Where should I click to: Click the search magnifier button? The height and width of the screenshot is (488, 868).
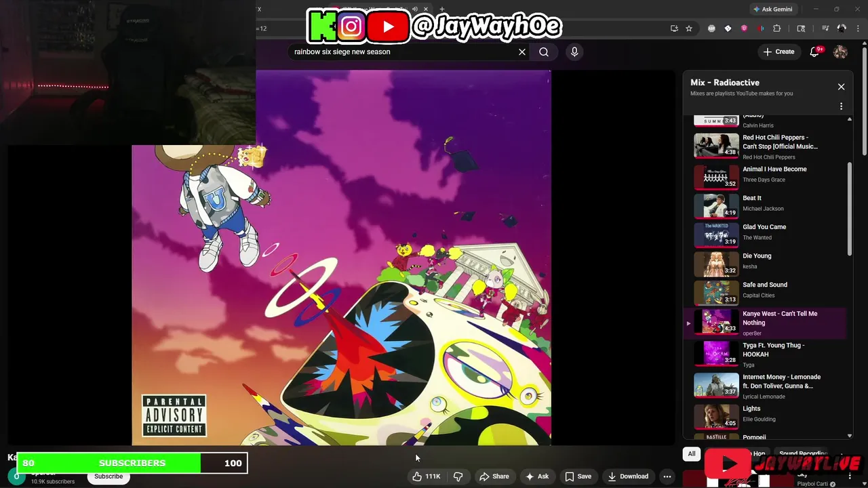pyautogui.click(x=544, y=52)
